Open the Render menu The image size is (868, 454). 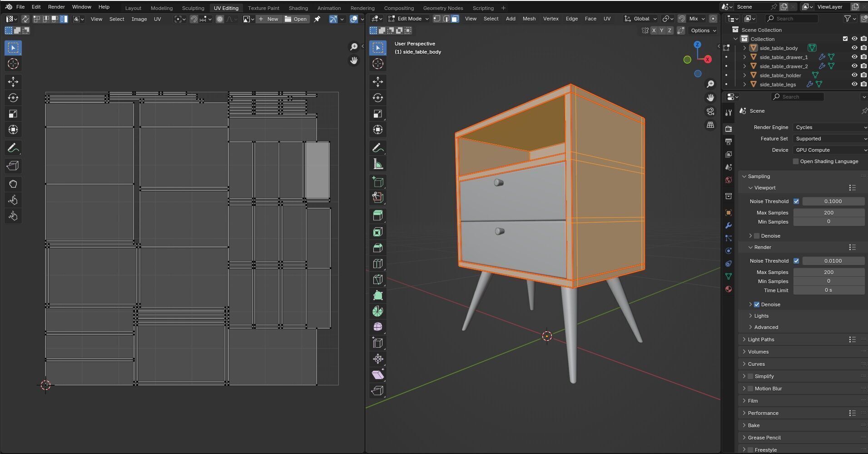(x=56, y=7)
